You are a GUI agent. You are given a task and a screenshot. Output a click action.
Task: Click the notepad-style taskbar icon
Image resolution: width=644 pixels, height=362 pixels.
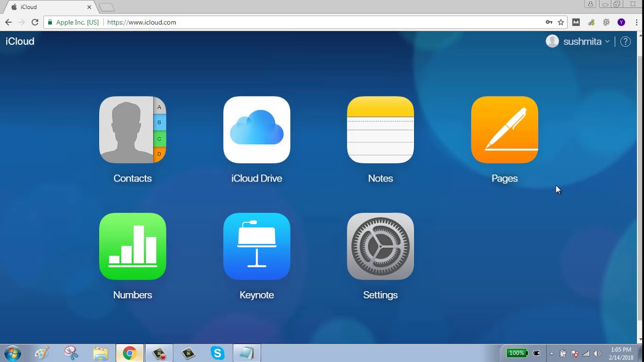click(247, 353)
